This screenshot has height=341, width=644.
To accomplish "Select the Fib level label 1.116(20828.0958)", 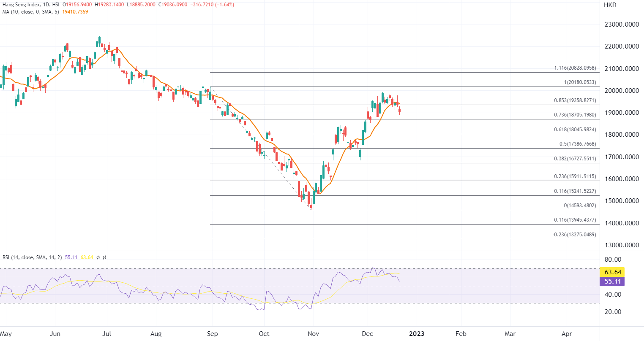I will (575, 68).
